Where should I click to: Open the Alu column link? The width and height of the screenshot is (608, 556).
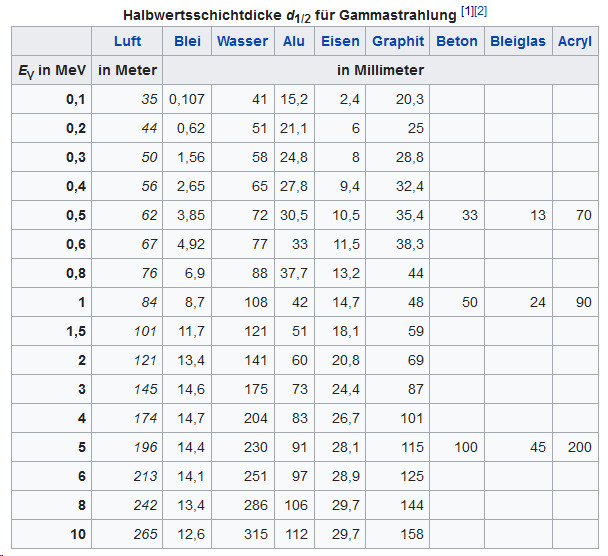pyautogui.click(x=294, y=41)
